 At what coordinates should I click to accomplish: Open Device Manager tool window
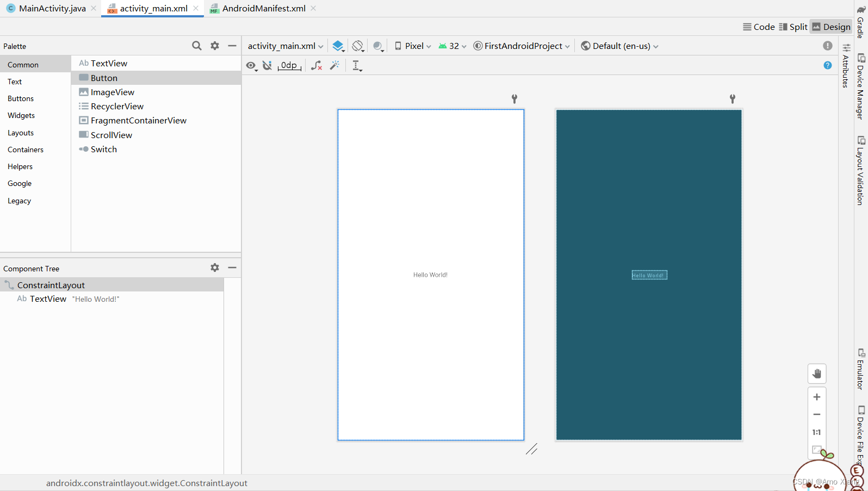point(860,86)
